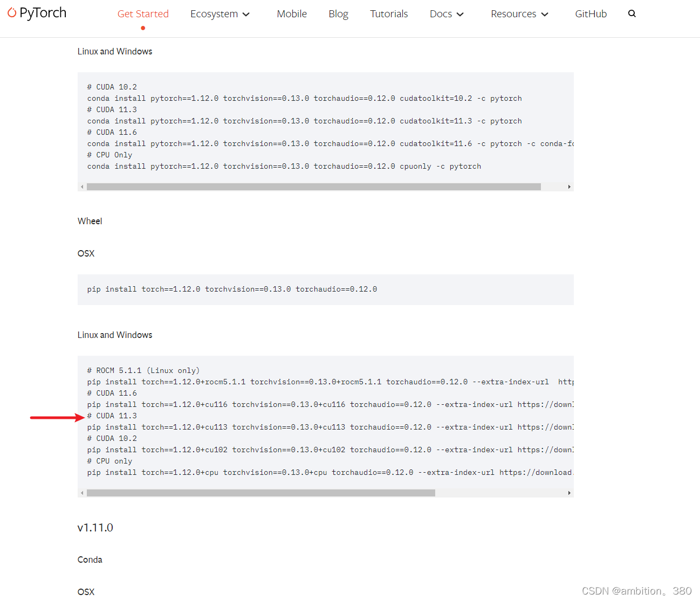This screenshot has height=601, width=700.
Task: Click the conda cudatoolkit=11.6 install command
Action: click(330, 143)
